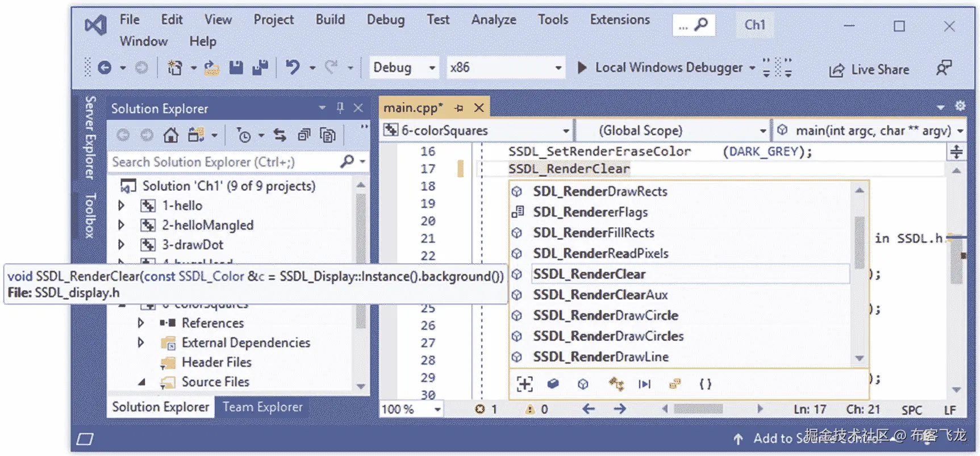Click the split editor icon above scrollbar
This screenshot has height=456, width=980.
[957, 152]
